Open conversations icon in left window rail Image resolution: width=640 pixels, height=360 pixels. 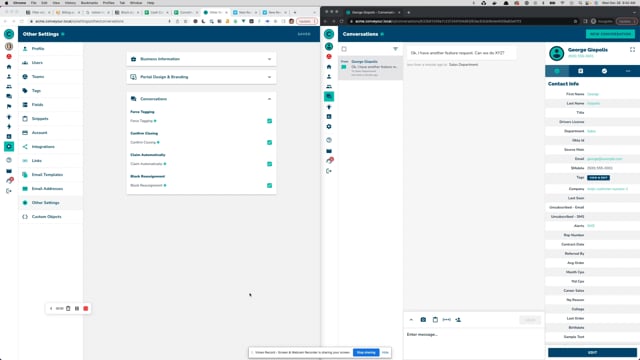tap(9, 96)
